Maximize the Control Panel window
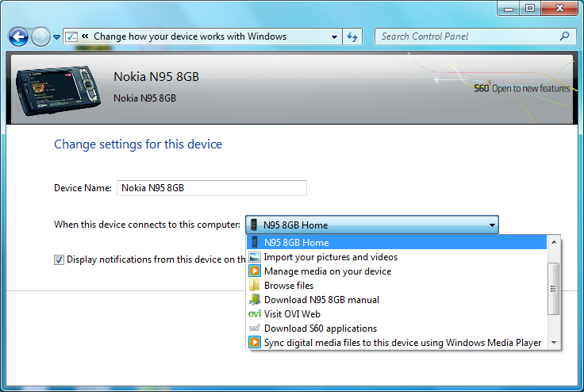Viewport: 584px width, 392px height. point(530,9)
